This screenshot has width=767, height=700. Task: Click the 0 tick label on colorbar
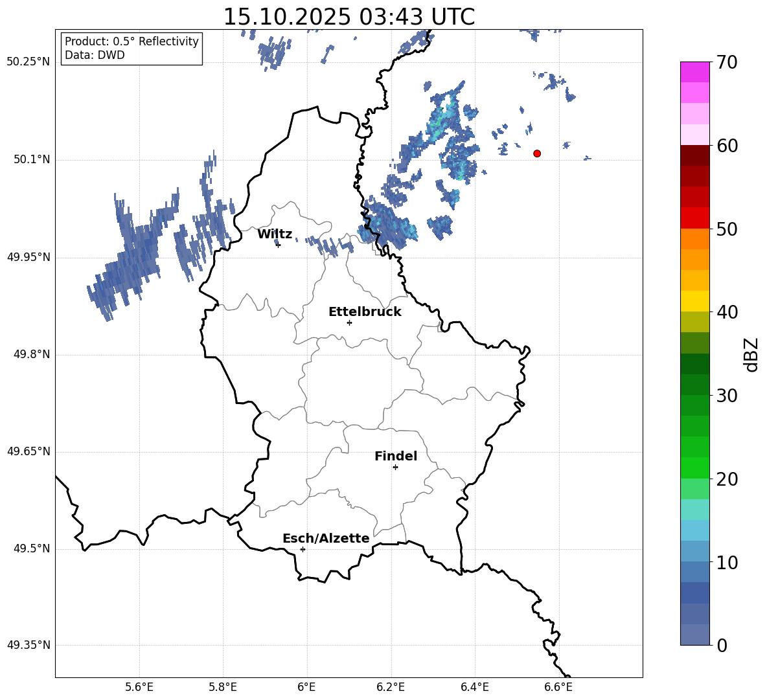[722, 646]
